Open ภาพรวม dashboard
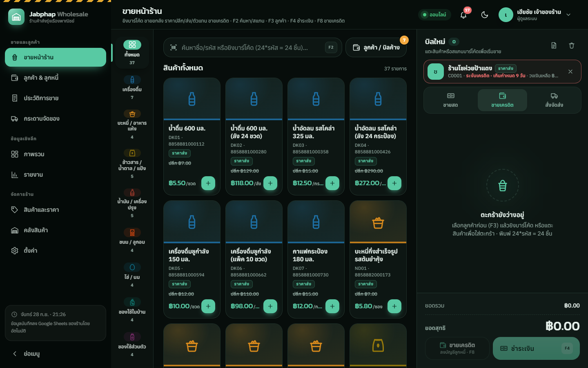The width and height of the screenshot is (588, 368). coord(56,154)
